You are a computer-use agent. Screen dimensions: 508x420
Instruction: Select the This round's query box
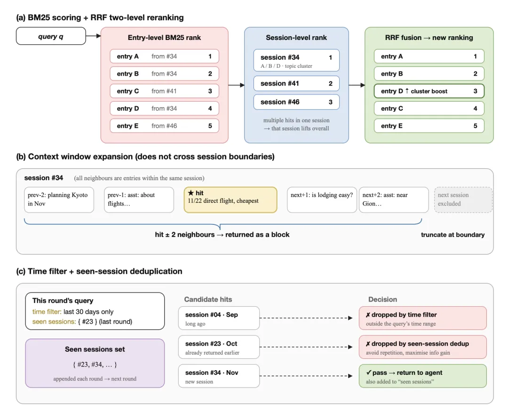pos(95,311)
